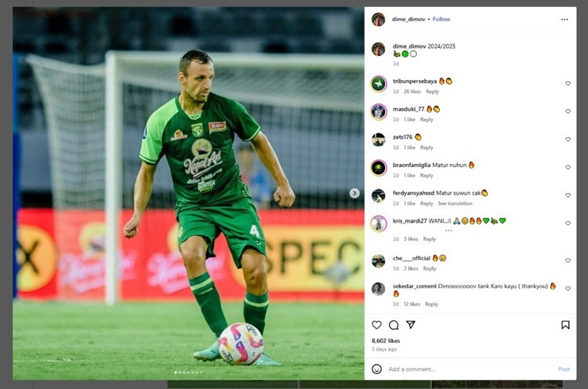Like masduki_77's comment

point(568,111)
